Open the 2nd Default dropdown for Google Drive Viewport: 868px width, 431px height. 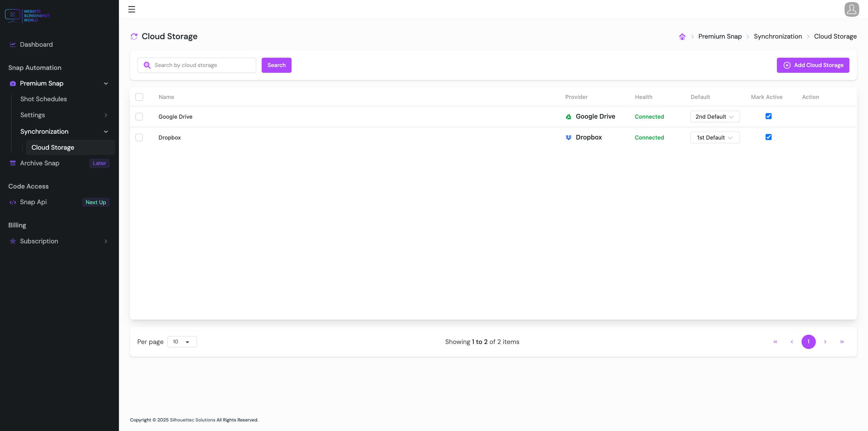714,117
